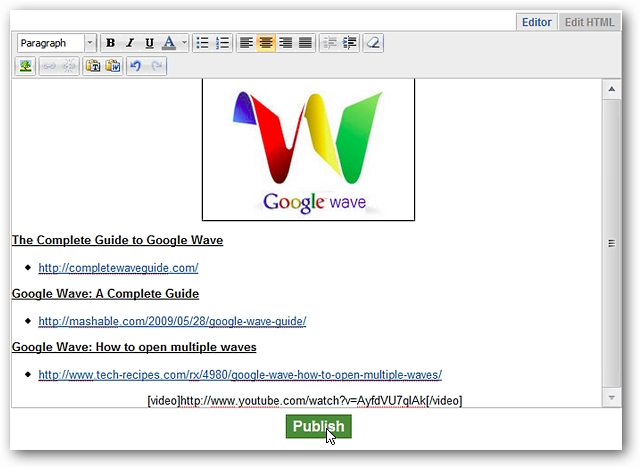
Task: Toggle center alignment
Action: tap(266, 43)
